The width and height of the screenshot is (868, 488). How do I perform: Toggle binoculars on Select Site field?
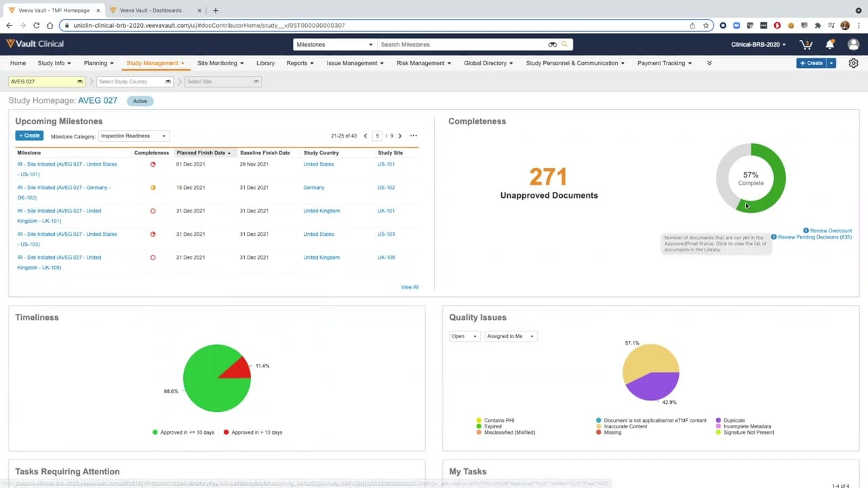(x=256, y=81)
